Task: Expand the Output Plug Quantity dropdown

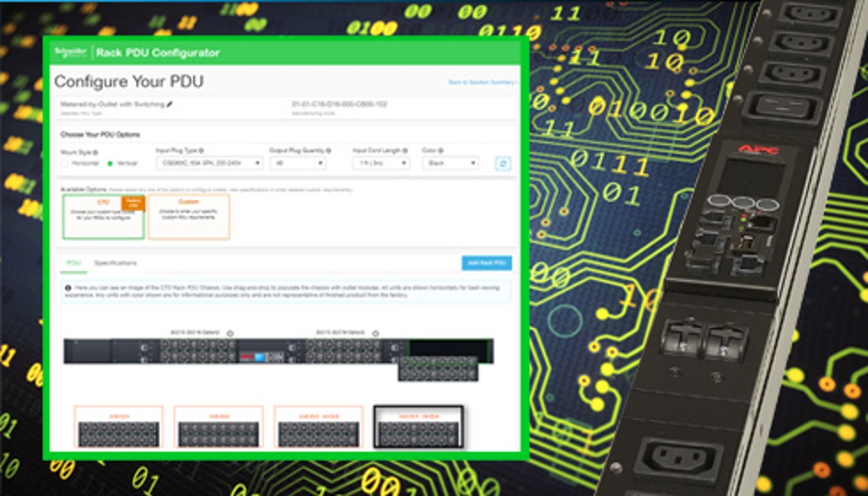Action: [x=298, y=163]
